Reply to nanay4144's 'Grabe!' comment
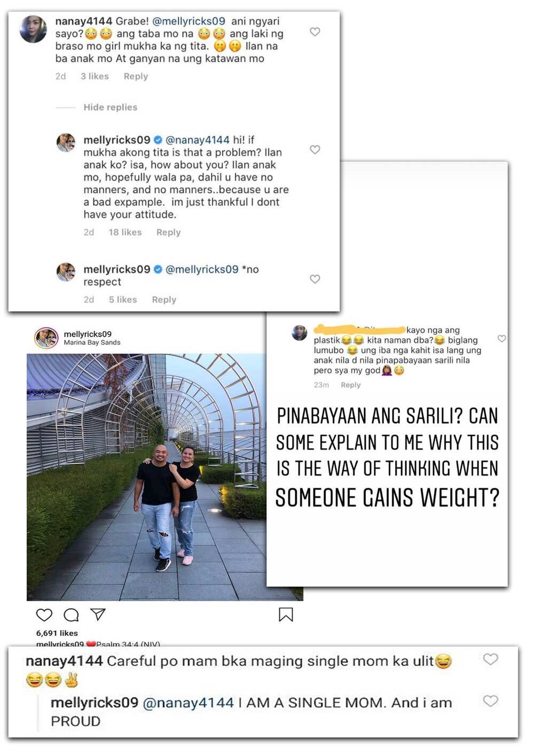534x756 pixels. [x=136, y=76]
